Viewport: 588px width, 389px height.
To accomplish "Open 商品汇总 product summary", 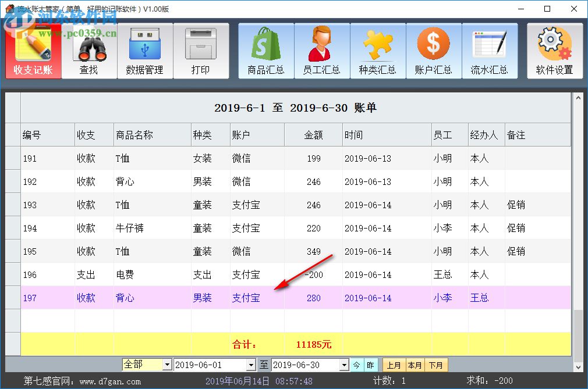I will pos(265,51).
